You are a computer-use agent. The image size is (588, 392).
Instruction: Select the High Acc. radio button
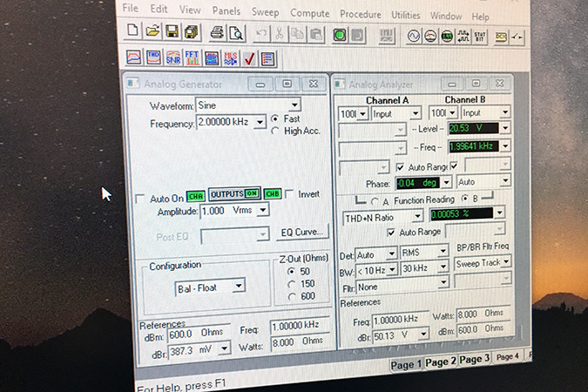(x=275, y=131)
